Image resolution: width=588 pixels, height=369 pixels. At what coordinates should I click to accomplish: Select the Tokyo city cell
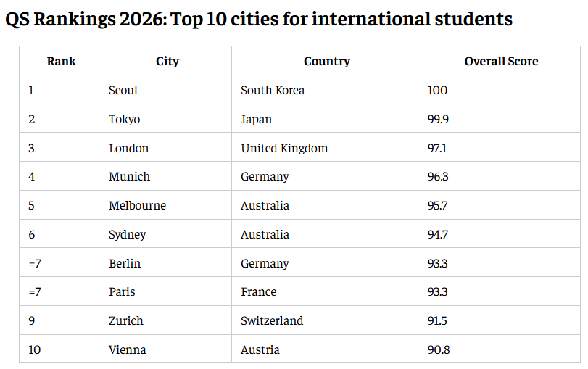tap(165, 118)
